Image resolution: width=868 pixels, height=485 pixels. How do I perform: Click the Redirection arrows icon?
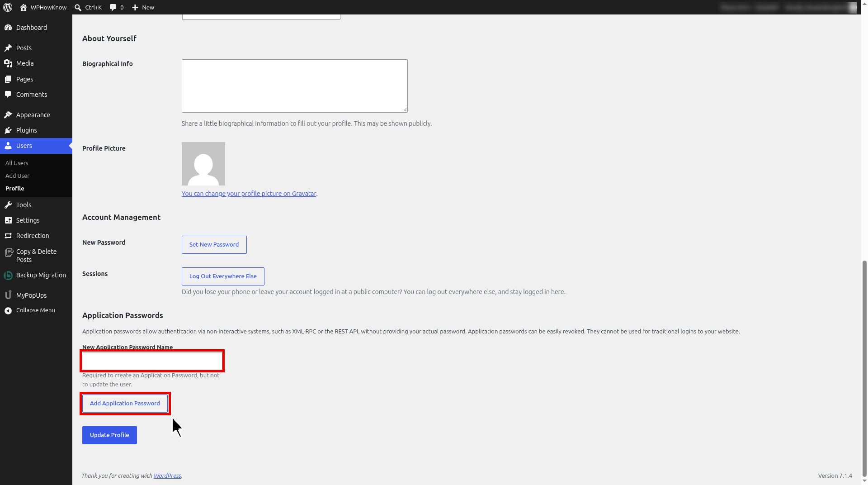coord(8,236)
